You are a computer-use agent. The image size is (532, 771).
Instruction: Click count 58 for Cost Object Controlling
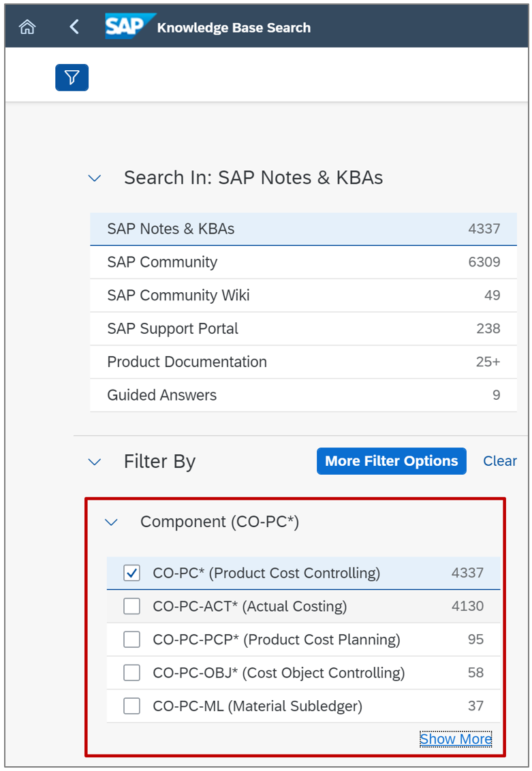click(x=475, y=673)
